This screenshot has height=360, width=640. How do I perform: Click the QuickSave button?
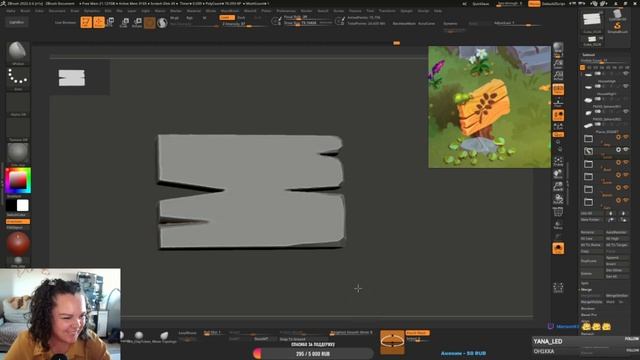[480, 4]
